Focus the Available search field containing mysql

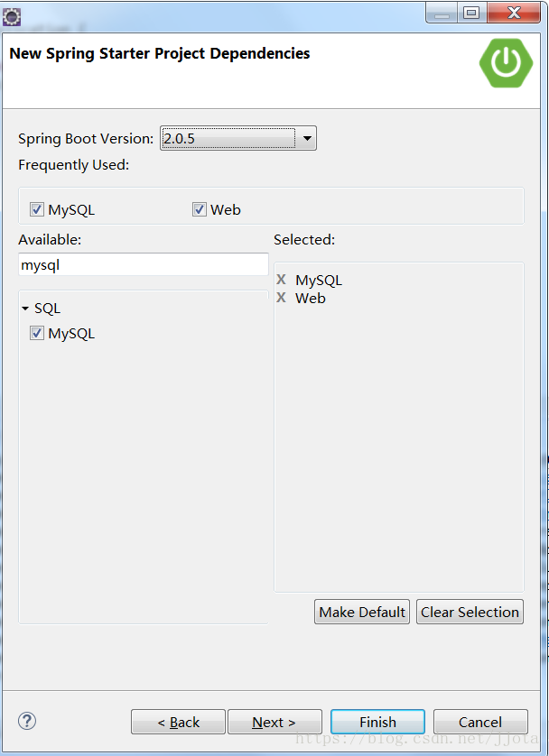[x=144, y=264]
